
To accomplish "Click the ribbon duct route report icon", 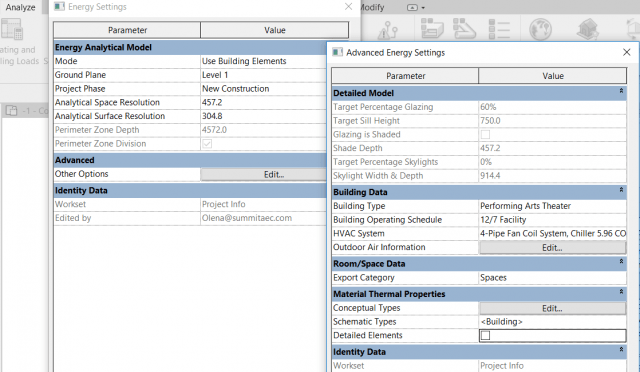I will tap(464, 29).
